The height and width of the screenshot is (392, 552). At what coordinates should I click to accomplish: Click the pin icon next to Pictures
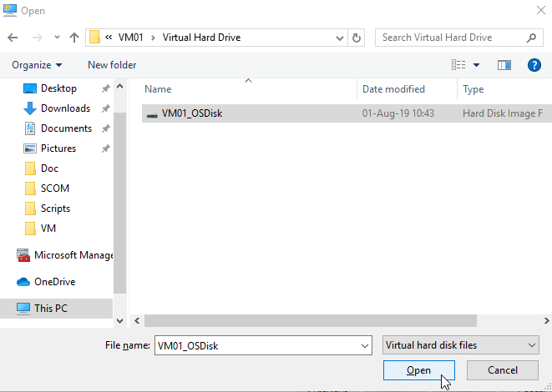coord(105,148)
